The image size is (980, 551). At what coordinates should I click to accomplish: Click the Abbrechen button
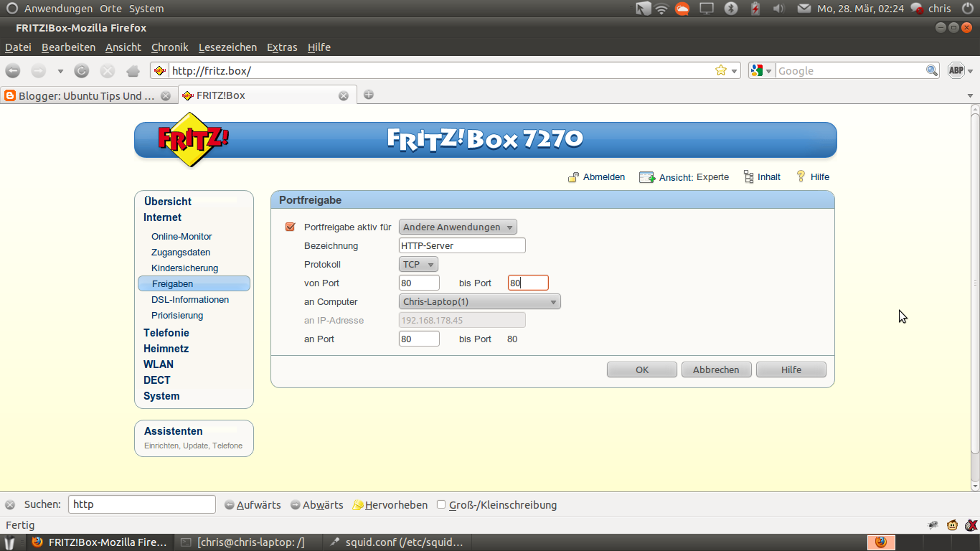coord(716,369)
